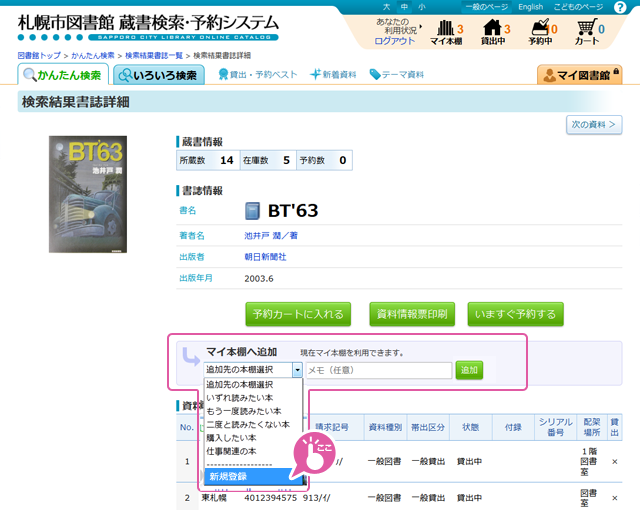Click the ログアウト link
Screen dimensions: 640x510
click(x=394, y=41)
